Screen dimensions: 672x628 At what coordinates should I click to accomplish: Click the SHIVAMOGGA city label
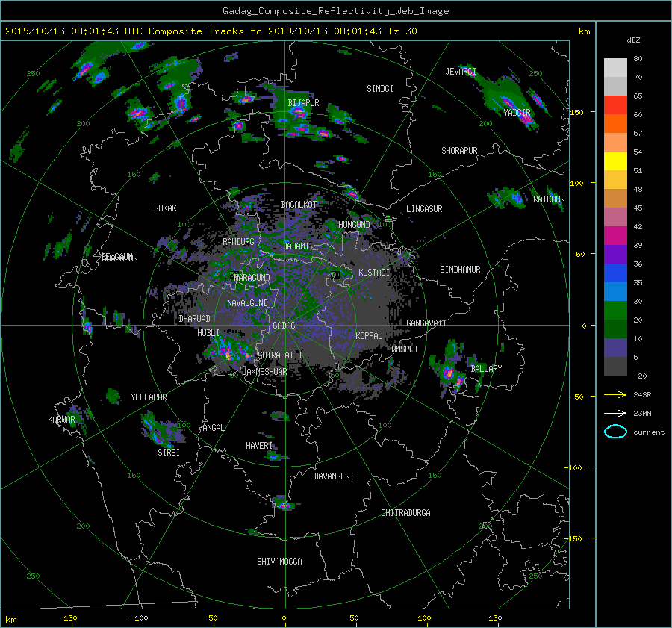(x=279, y=562)
